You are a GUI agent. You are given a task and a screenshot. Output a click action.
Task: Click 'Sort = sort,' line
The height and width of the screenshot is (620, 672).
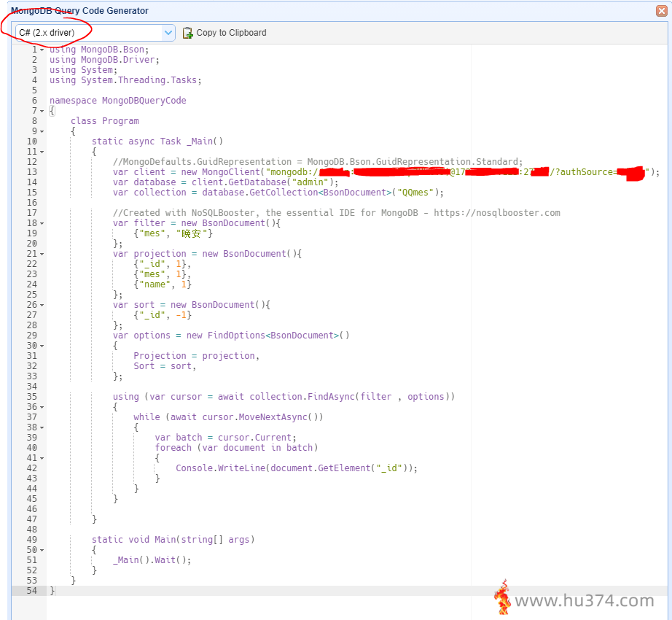[x=165, y=366]
